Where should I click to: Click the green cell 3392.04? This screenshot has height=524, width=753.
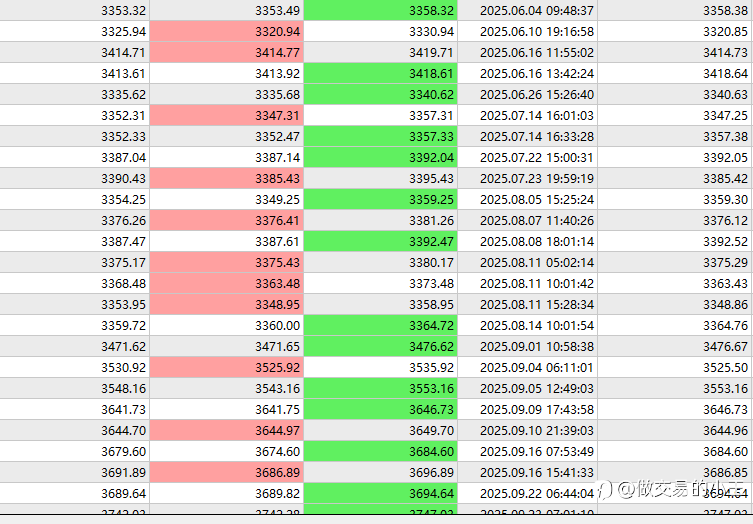coord(380,158)
